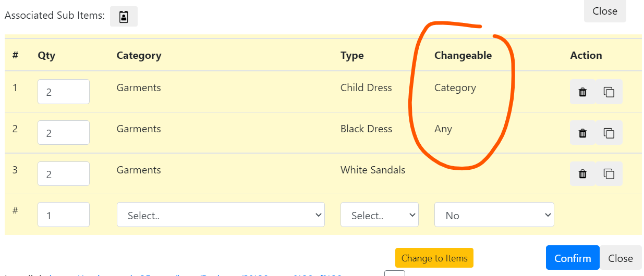Image resolution: width=644 pixels, height=276 pixels.
Task: Delete the Black Dress row
Action: point(583,133)
